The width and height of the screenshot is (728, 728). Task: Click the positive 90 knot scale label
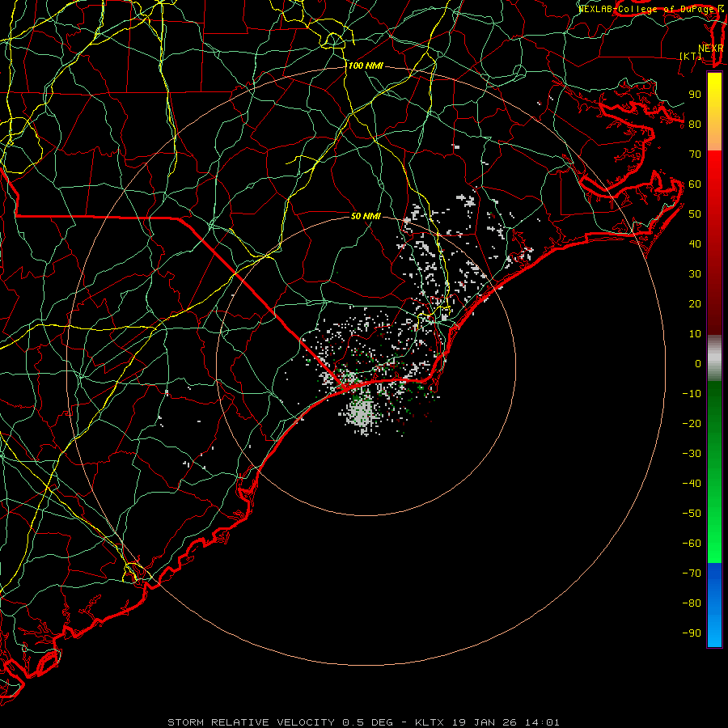tap(695, 95)
